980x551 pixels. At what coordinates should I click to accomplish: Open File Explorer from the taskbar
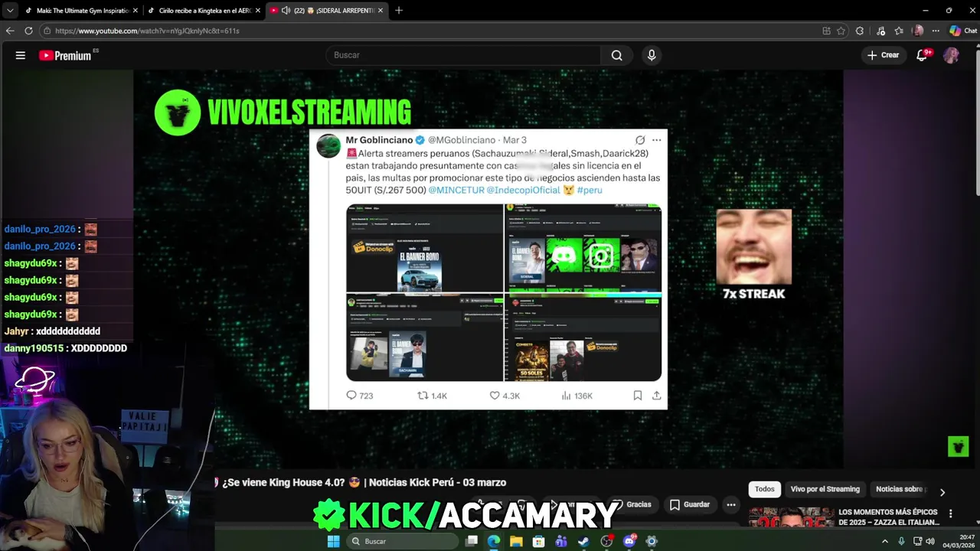pos(516,541)
